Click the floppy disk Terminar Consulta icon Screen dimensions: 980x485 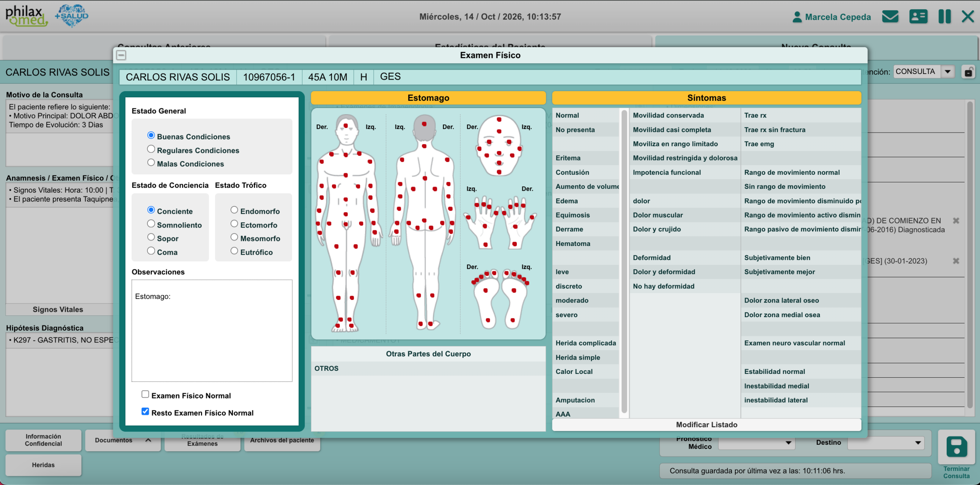pyautogui.click(x=956, y=447)
